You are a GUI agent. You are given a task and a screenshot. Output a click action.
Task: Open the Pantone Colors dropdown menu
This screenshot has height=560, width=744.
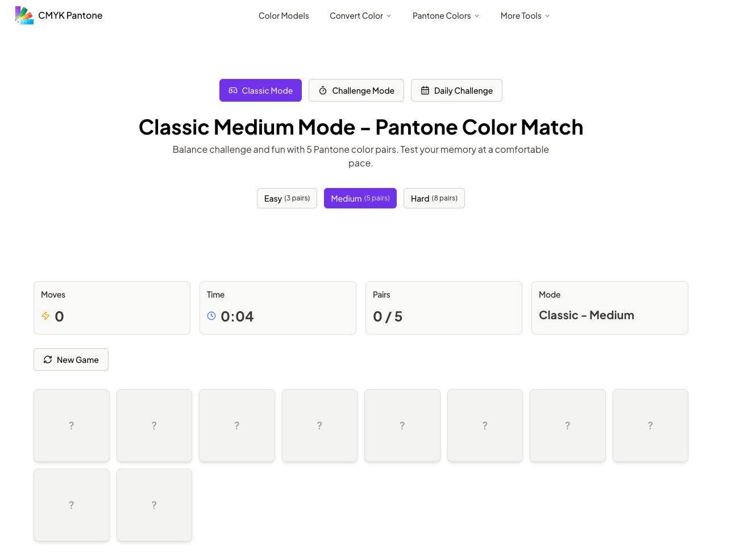point(446,16)
